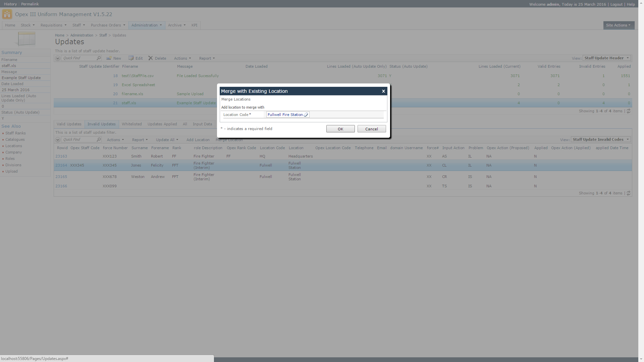Image resolution: width=644 pixels, height=362 pixels.
Task: Close the Merge with Existing Location dialog
Action: coord(383,91)
